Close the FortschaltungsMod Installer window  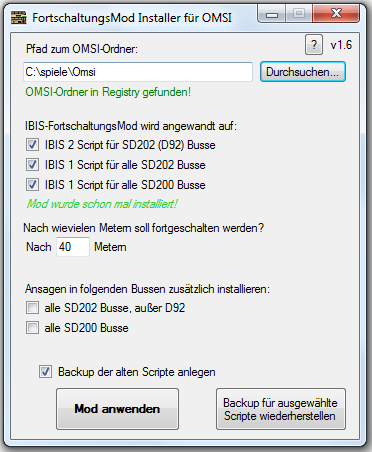[x=336, y=14]
